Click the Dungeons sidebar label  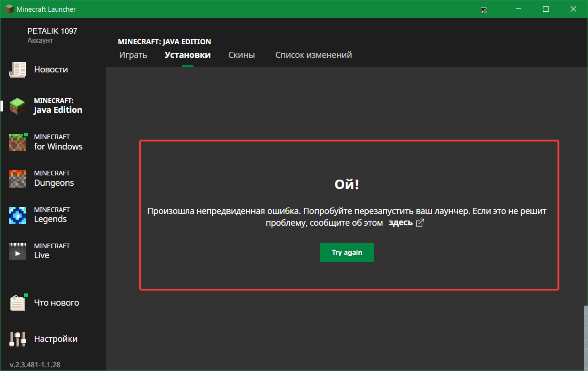point(54,183)
